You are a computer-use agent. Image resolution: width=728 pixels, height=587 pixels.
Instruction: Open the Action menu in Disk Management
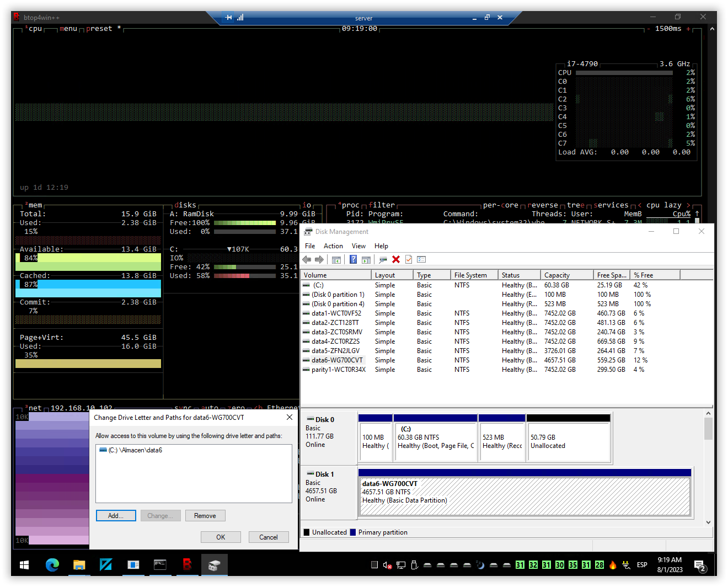pos(333,246)
